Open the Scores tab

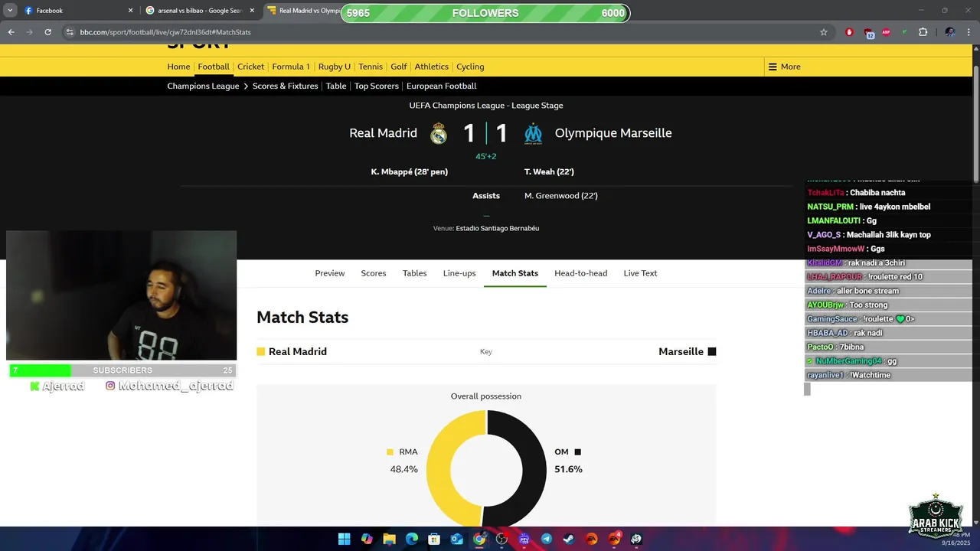(374, 273)
